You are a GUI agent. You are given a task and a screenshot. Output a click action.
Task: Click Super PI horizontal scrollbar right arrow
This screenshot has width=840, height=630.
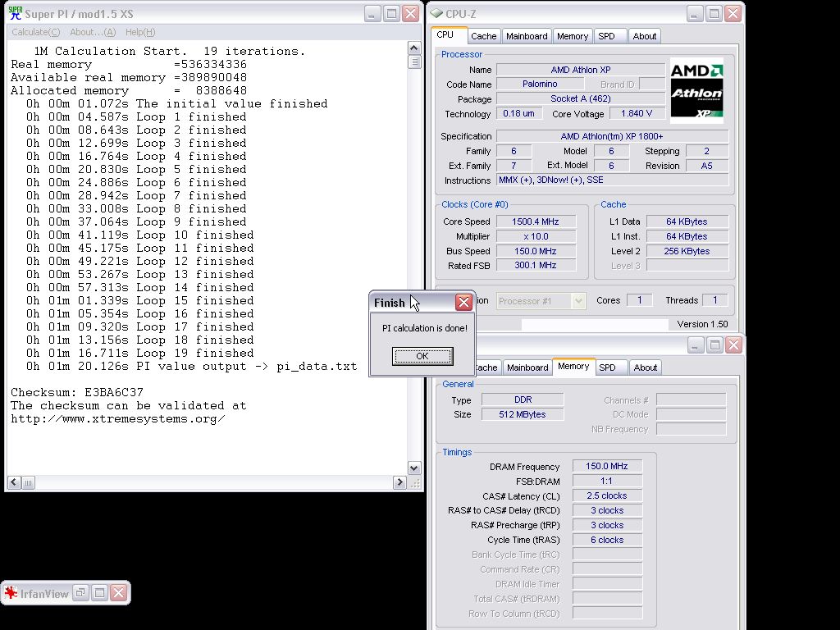point(399,482)
